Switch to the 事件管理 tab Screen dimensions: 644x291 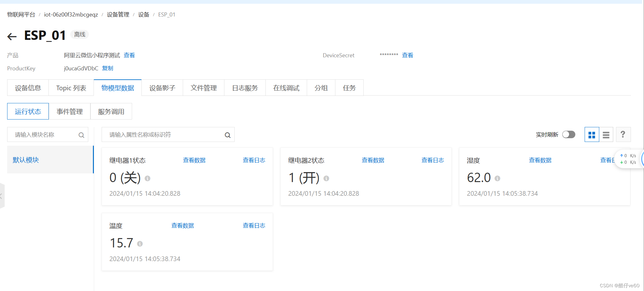[70, 111]
